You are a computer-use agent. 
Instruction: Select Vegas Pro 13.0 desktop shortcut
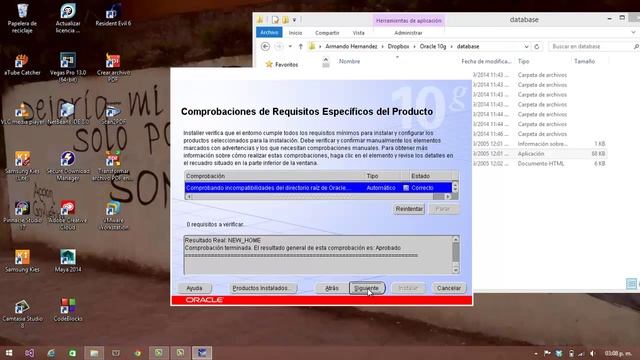(68, 67)
